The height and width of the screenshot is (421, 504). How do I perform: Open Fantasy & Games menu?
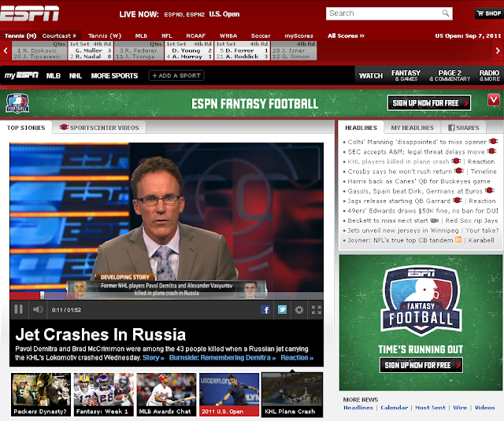point(406,76)
